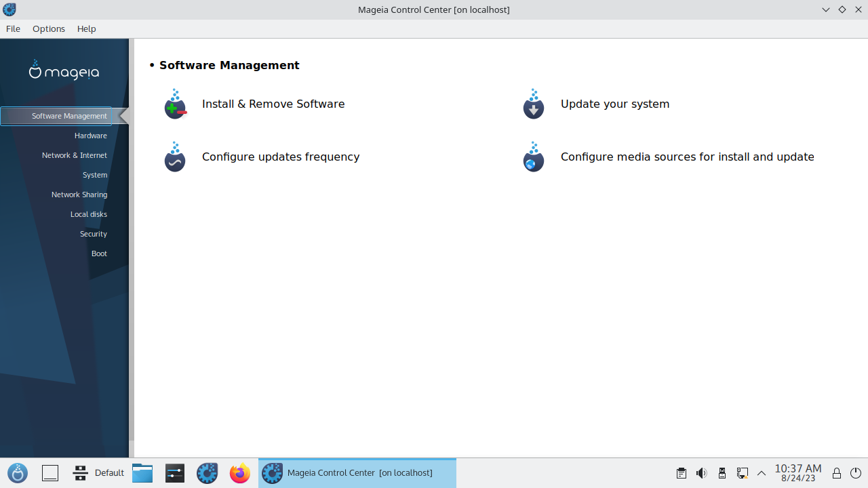Image resolution: width=868 pixels, height=488 pixels.
Task: Select the Network Sharing sidebar category
Action: (79, 195)
